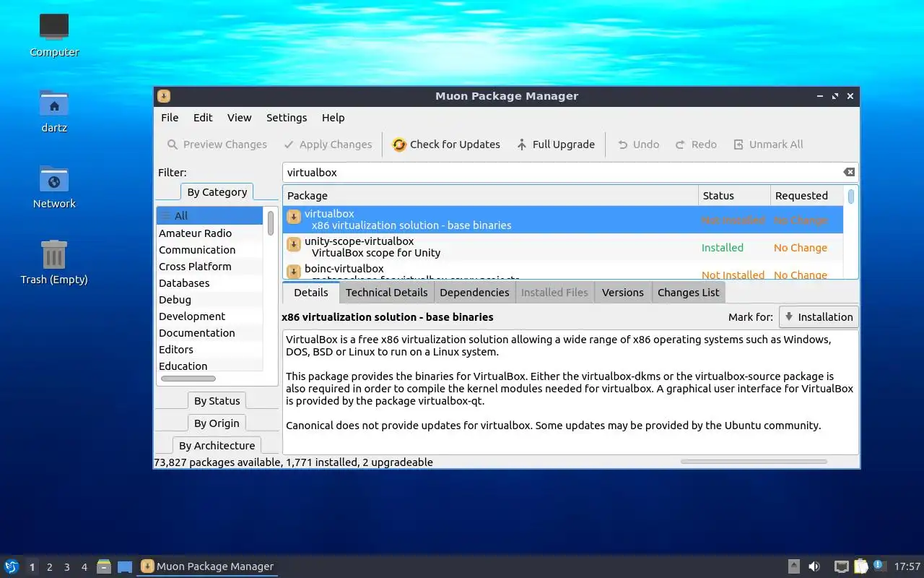This screenshot has width=924, height=578.
Task: Select the Education category
Action: pos(210,366)
